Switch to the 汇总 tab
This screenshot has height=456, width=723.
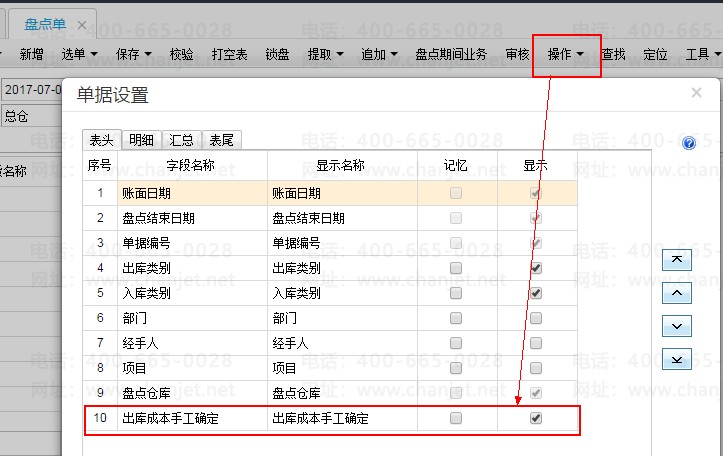[x=182, y=140]
